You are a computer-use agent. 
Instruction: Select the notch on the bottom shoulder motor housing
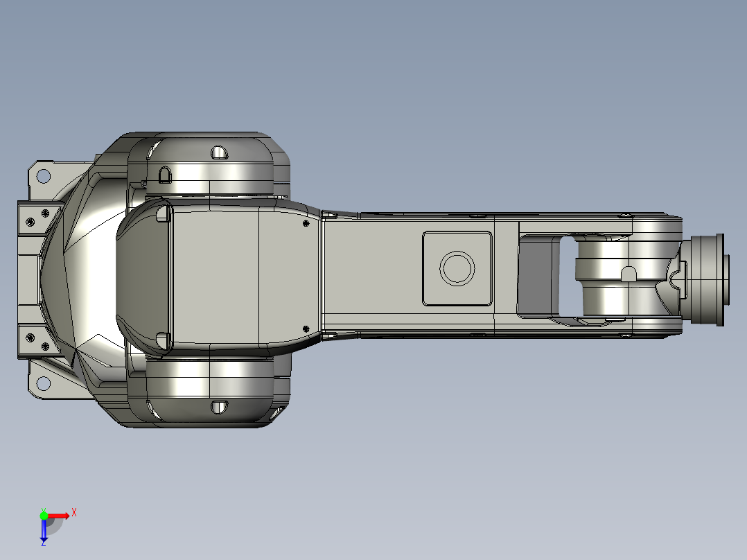pos(219,407)
